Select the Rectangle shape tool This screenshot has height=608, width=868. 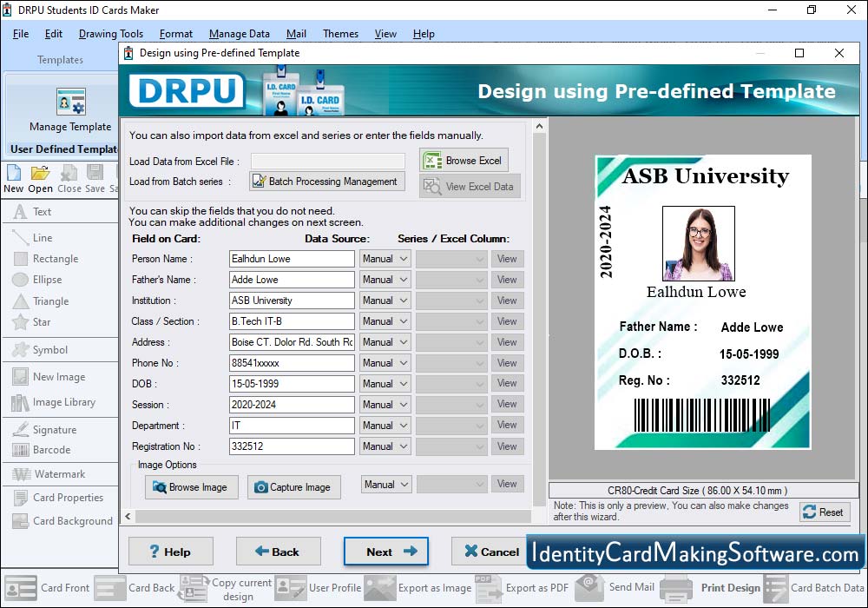pos(45,259)
